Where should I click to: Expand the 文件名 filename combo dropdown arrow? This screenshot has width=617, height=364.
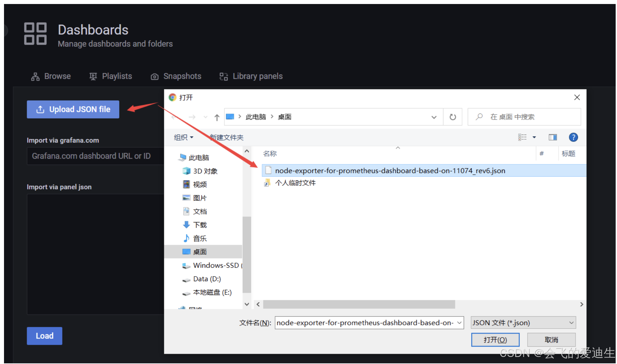point(459,323)
